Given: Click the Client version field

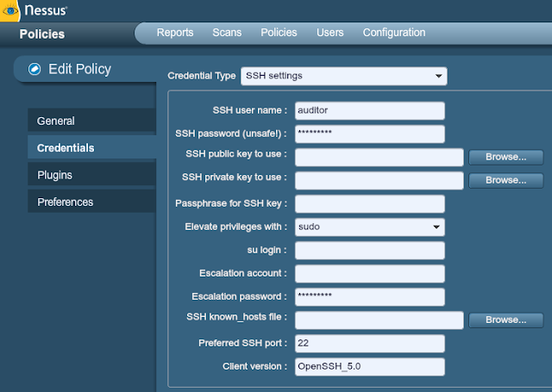Looking at the screenshot, I should coord(370,367).
